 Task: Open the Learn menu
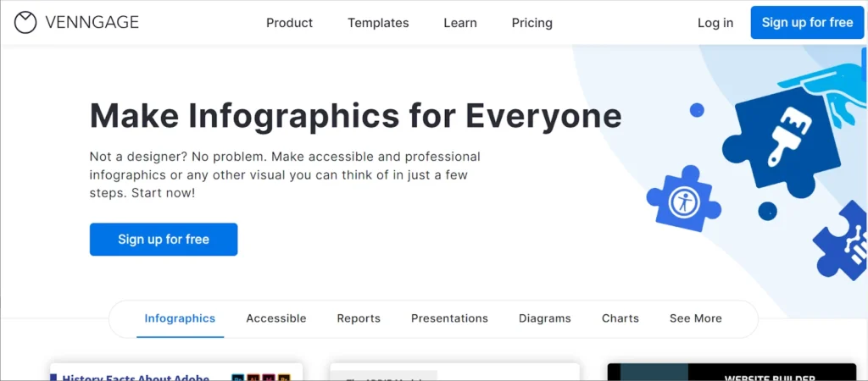coord(460,23)
